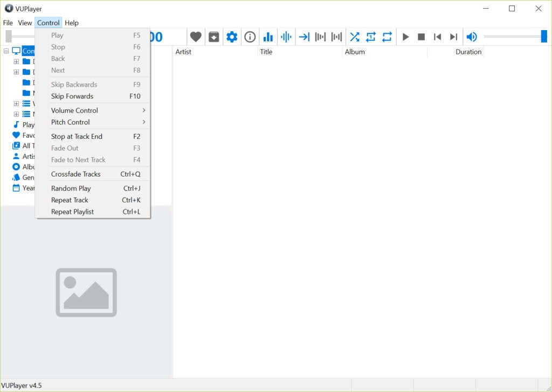
Task: Enable Repeat Playlist in the Control menu
Action: [x=72, y=212]
